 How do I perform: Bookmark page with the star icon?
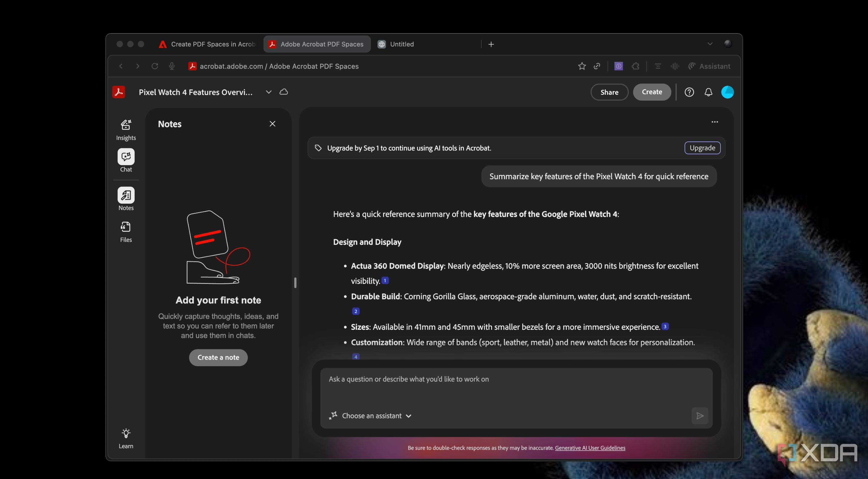pos(582,66)
